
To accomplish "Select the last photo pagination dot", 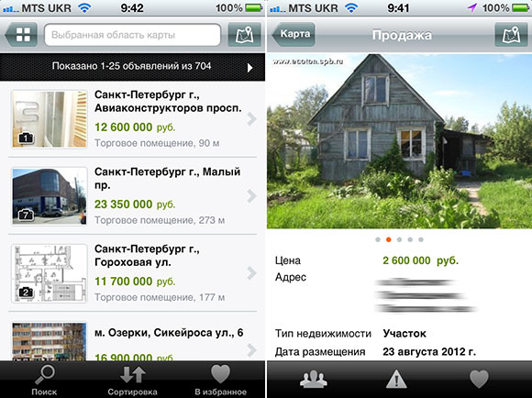I will [421, 239].
